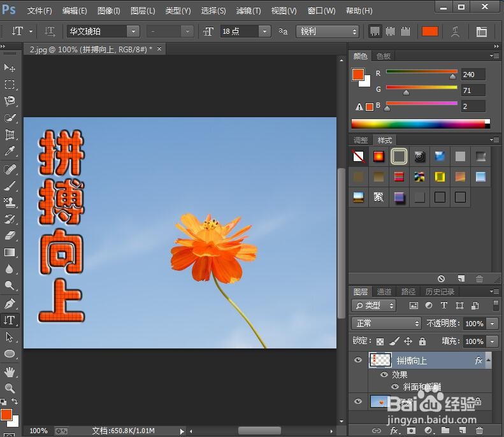Toggle lock all padlock icon
The height and width of the screenshot is (437, 504).
pyautogui.click(x=422, y=341)
